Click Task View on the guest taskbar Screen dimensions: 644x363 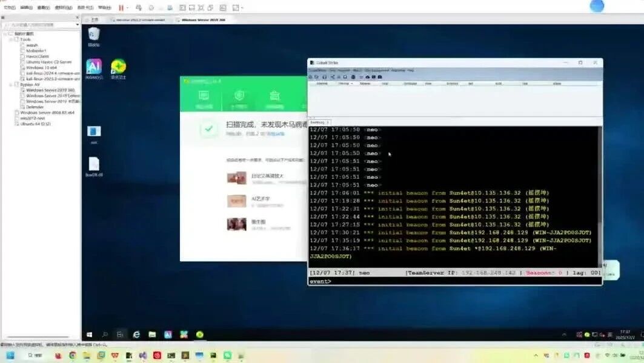click(x=120, y=335)
